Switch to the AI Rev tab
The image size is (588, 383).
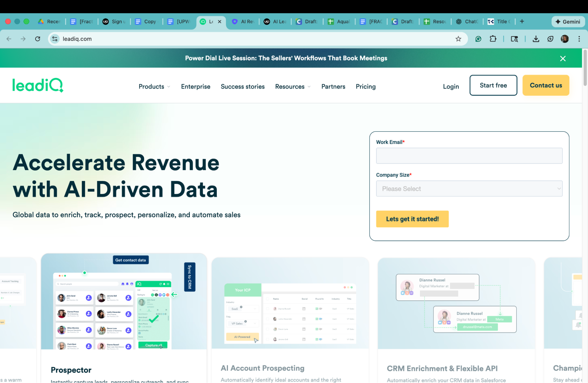(243, 21)
